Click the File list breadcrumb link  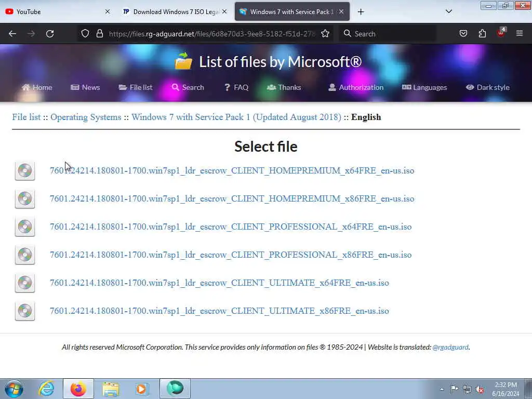click(26, 117)
